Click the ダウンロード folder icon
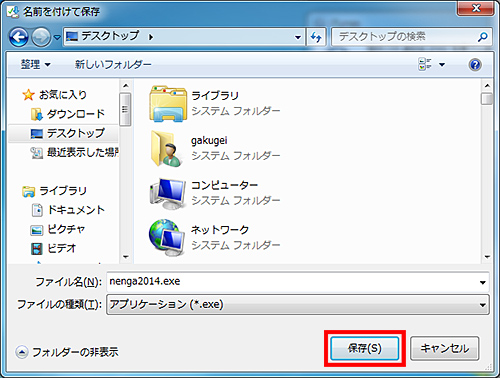The width and height of the screenshot is (500, 378). (x=37, y=114)
